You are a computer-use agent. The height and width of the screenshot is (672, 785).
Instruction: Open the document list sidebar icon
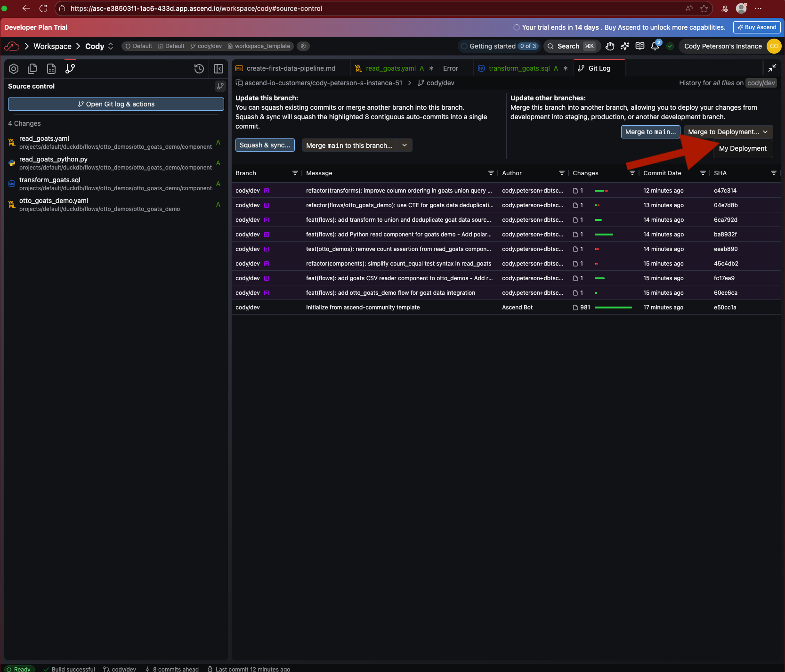coord(51,69)
